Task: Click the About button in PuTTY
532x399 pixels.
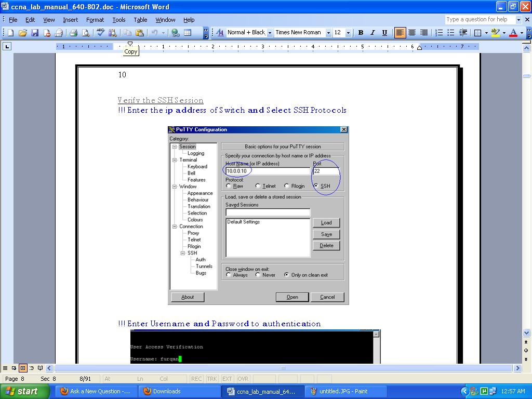Action: [188, 297]
